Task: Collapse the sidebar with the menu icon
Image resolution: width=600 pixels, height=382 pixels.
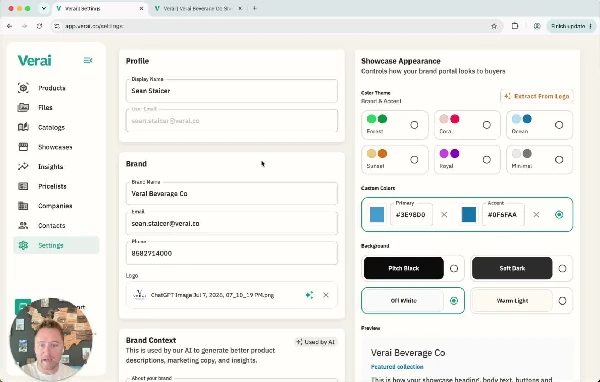Action: [88, 60]
